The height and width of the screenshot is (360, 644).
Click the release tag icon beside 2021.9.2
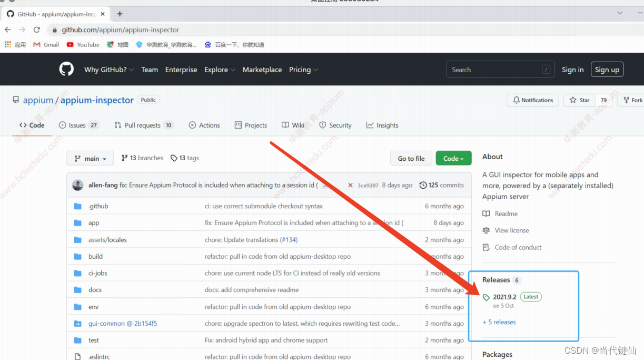487,297
